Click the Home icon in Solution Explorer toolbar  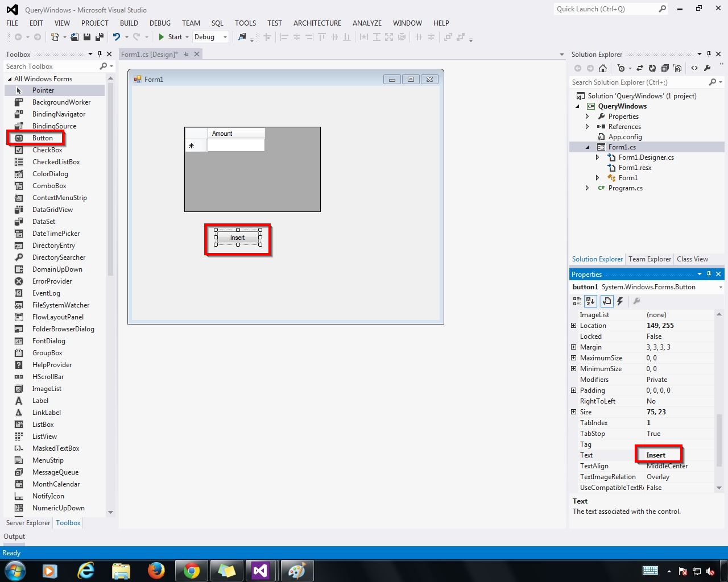coord(602,68)
